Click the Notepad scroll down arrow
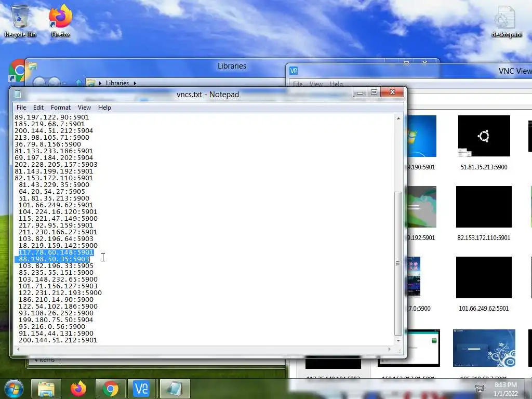This screenshot has height=399, width=532. coord(398,340)
